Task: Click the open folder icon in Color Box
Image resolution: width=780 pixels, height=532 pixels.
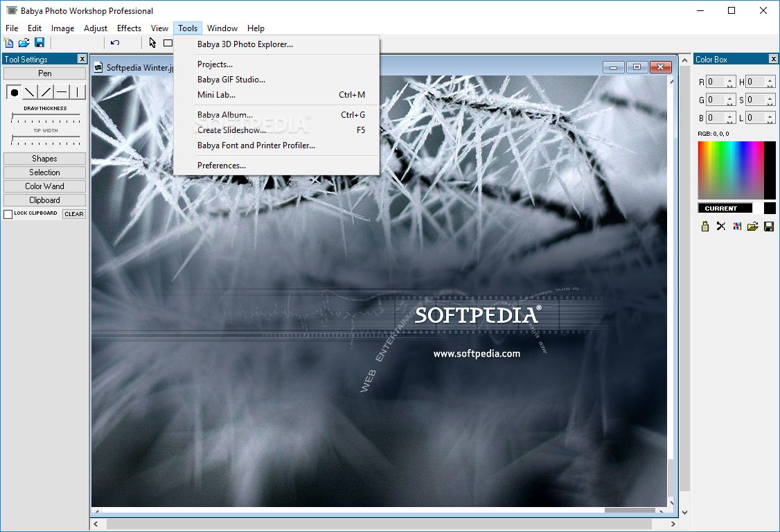Action: click(x=753, y=227)
